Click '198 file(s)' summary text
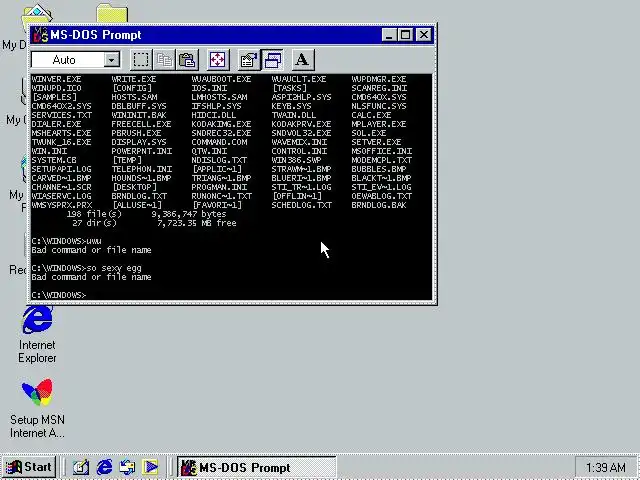 [x=94, y=214]
